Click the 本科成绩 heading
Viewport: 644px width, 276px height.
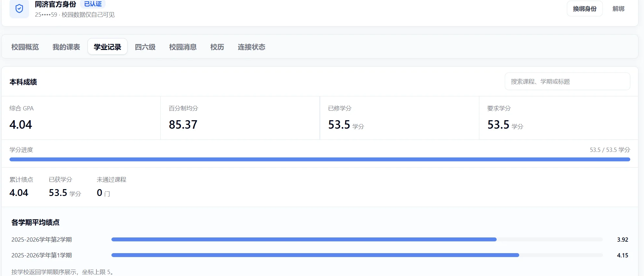23,82
